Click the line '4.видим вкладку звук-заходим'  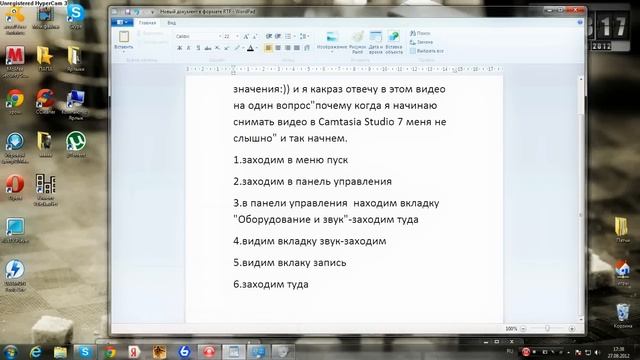[309, 241]
